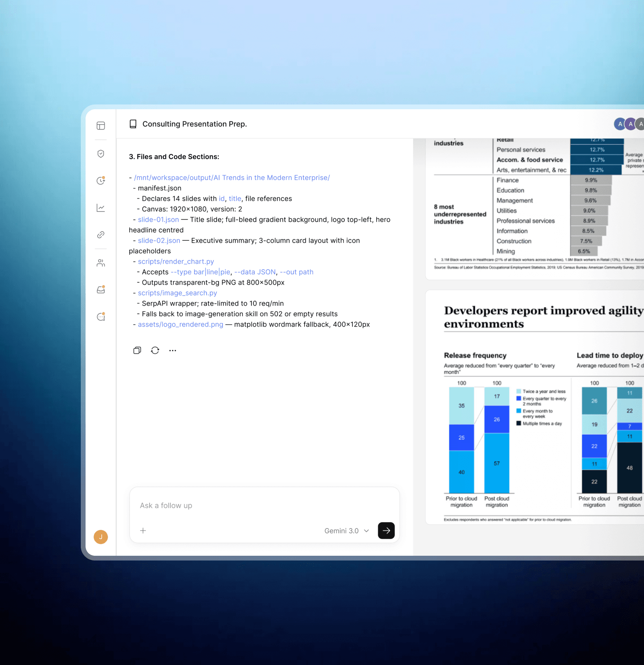This screenshot has width=644, height=665.
Task: Click the Finance 9.9% bar in the slide
Action: pyautogui.click(x=591, y=180)
